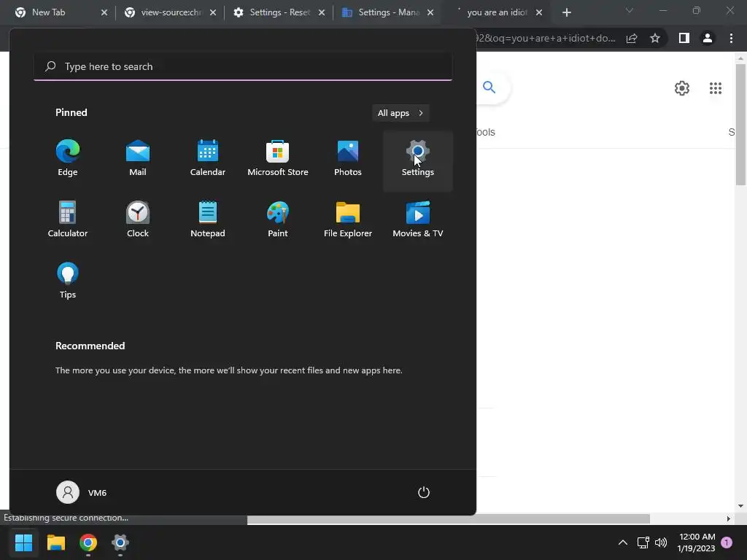
Task: Click the Chrome address bar URL
Action: 546,38
